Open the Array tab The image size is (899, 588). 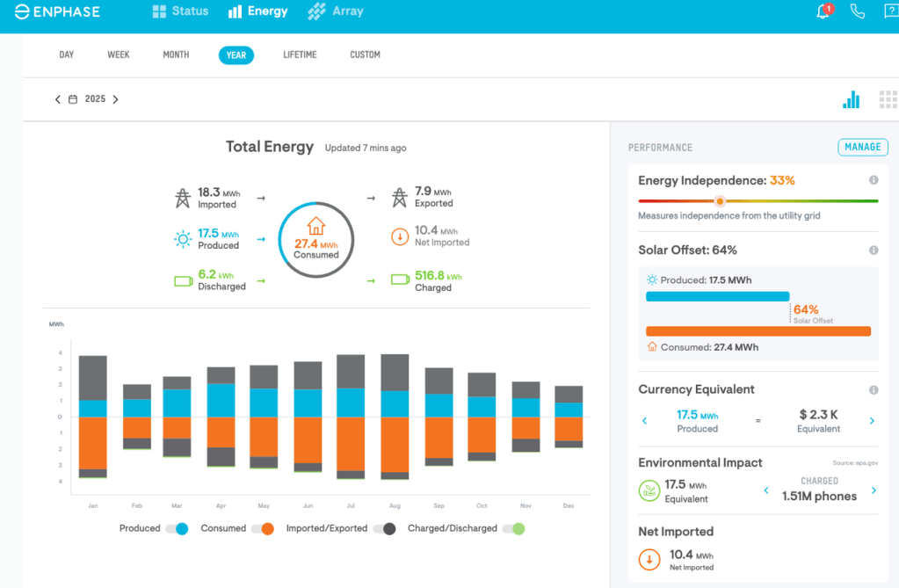pos(336,11)
